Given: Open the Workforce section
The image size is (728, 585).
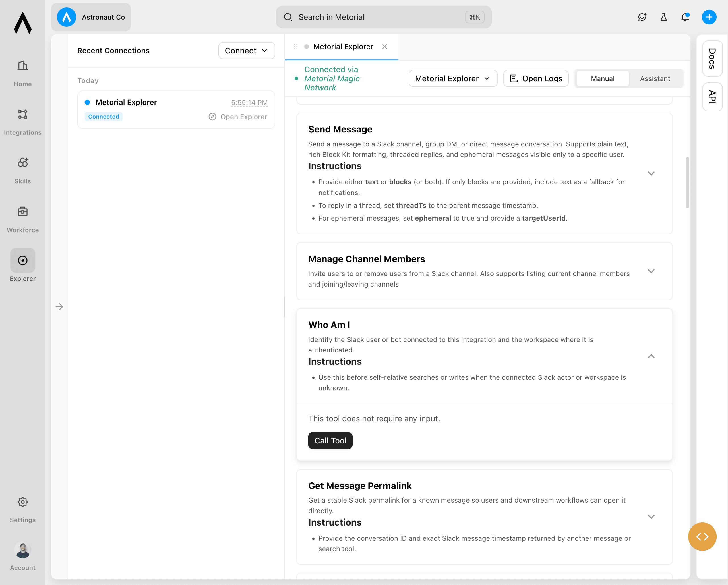Looking at the screenshot, I should 23,220.
